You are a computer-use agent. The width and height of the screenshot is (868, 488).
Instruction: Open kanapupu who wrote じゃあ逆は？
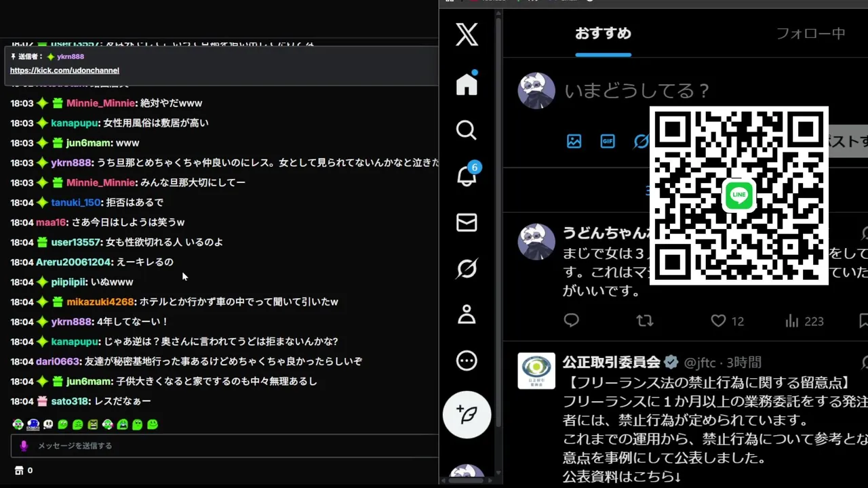[75, 342]
